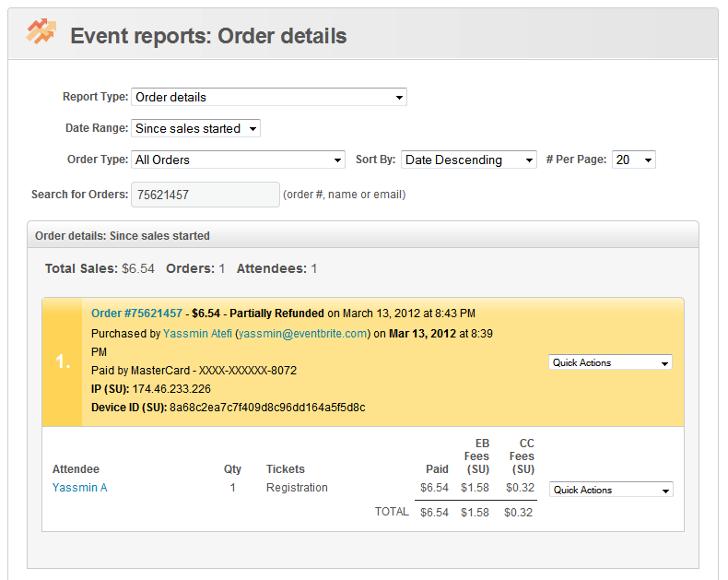
Task: Click the Search for Orders input field
Action: pos(205,195)
